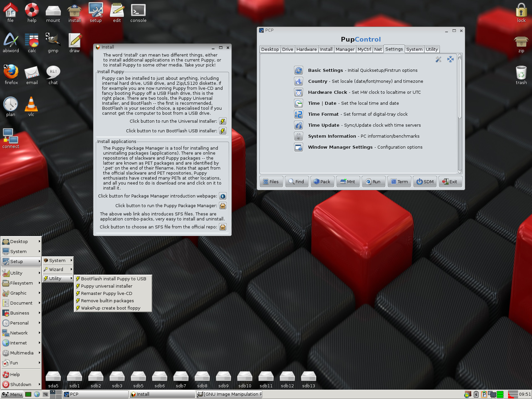Viewport: 532px width, 399px height.
Task: Switch to the Utility tab in PupControl
Action: pos(432,50)
